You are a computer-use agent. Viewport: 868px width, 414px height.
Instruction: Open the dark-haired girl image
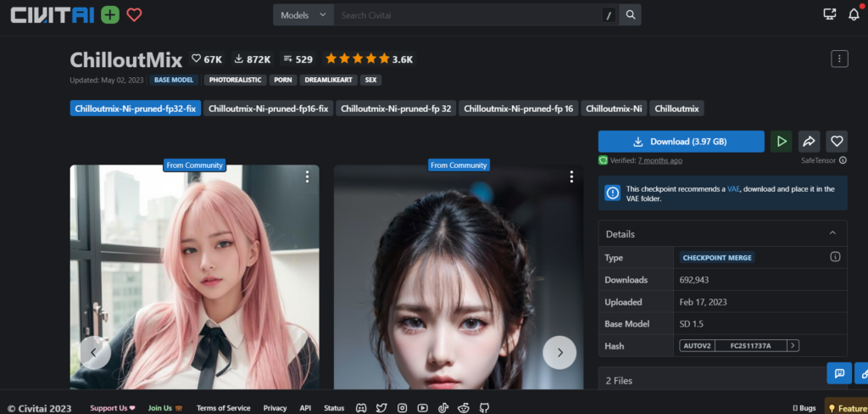click(x=459, y=277)
